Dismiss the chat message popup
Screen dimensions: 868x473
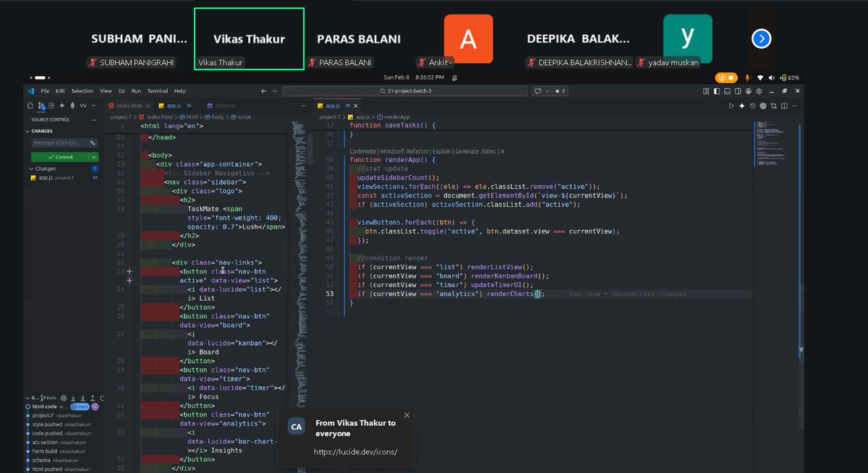click(x=407, y=415)
